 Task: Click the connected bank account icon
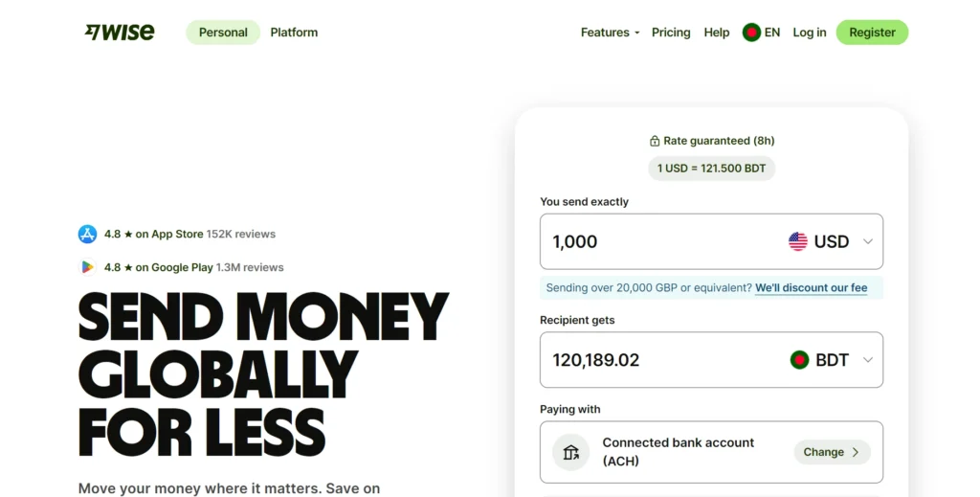click(571, 452)
